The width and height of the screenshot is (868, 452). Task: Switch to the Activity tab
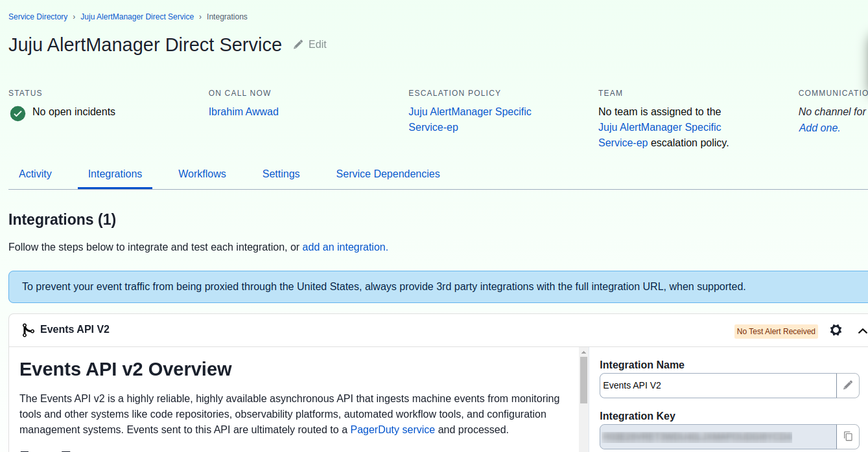point(35,174)
